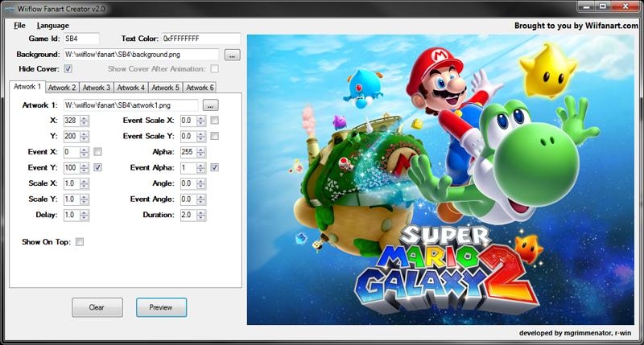Disable the Event Y checkbox
Screen dimensions: 644x345
point(97,167)
